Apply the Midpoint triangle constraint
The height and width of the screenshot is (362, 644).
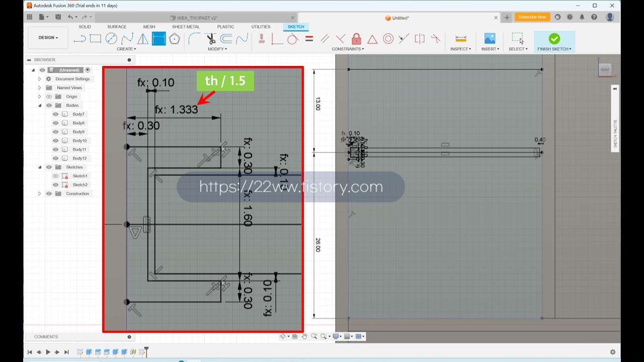click(372, 39)
